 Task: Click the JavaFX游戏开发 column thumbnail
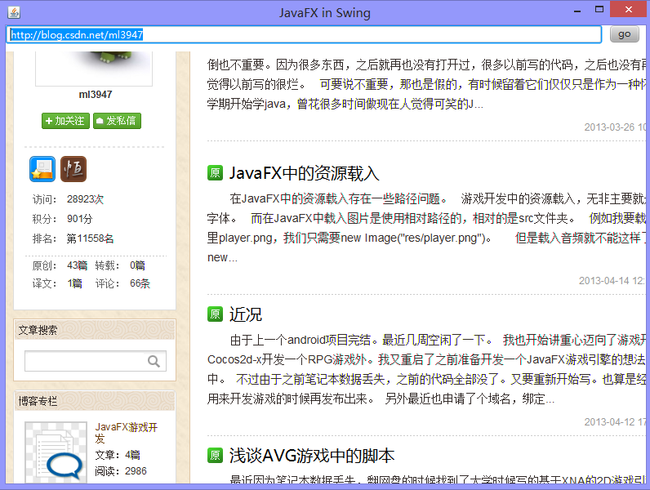click(x=56, y=452)
